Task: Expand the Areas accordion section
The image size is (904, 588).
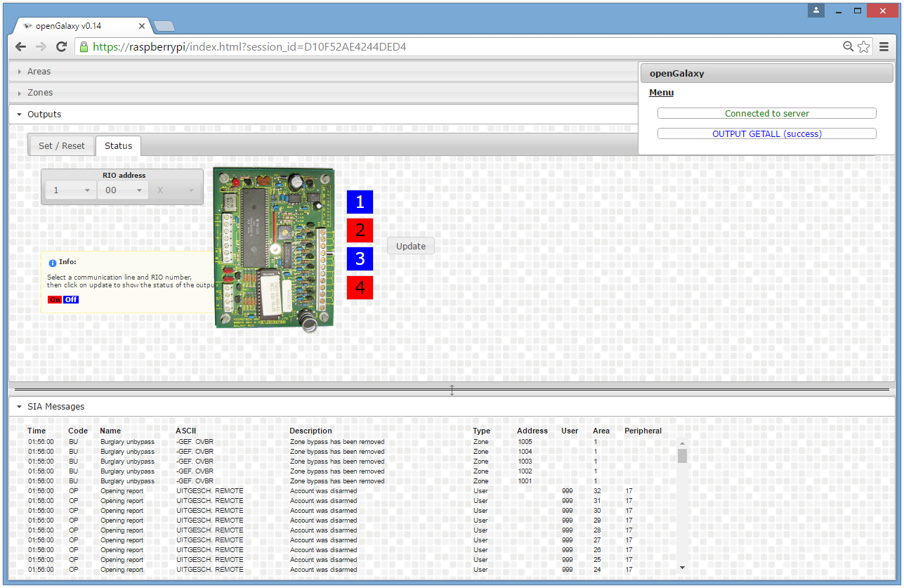Action: click(39, 72)
